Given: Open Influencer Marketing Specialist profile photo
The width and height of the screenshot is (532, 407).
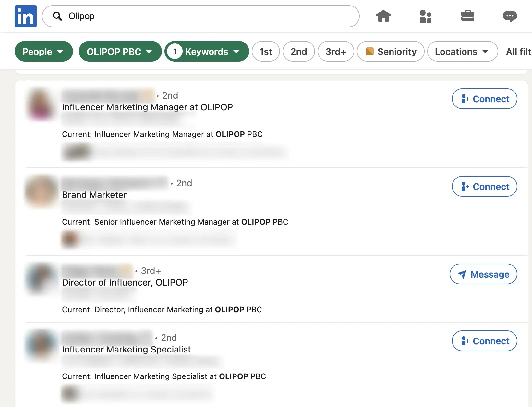Looking at the screenshot, I should [x=41, y=346].
